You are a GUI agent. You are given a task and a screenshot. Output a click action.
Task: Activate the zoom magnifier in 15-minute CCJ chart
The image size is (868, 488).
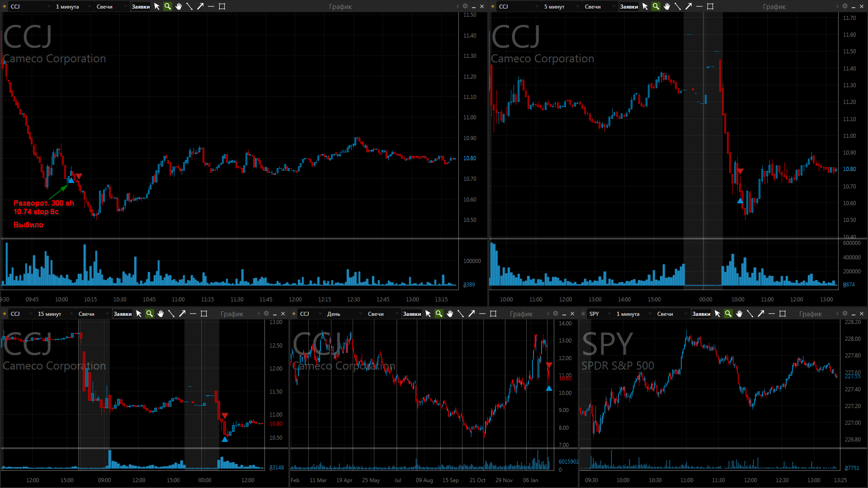(x=150, y=314)
